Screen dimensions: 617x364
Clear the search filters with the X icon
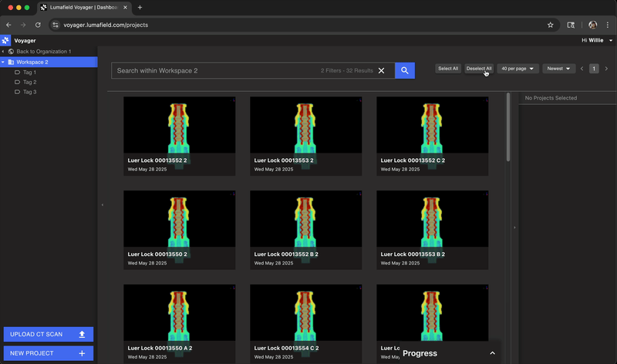381,70
